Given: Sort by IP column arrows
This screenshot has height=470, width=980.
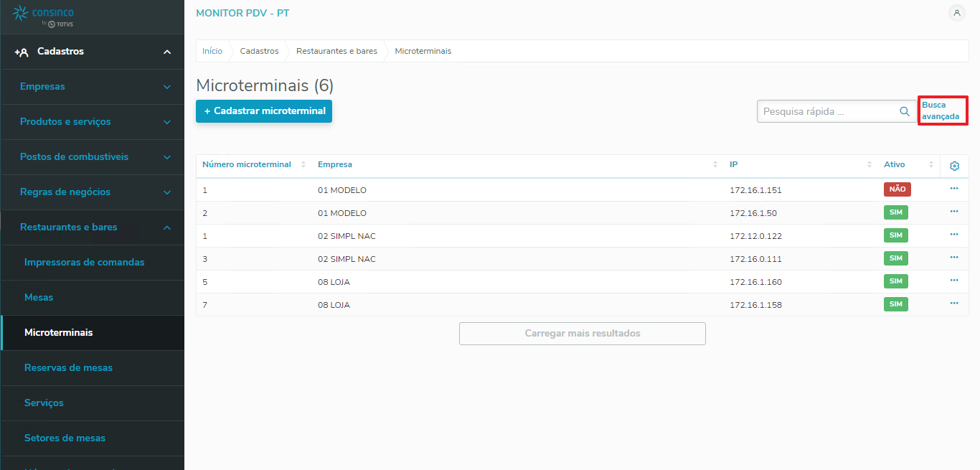Looking at the screenshot, I should (x=870, y=165).
